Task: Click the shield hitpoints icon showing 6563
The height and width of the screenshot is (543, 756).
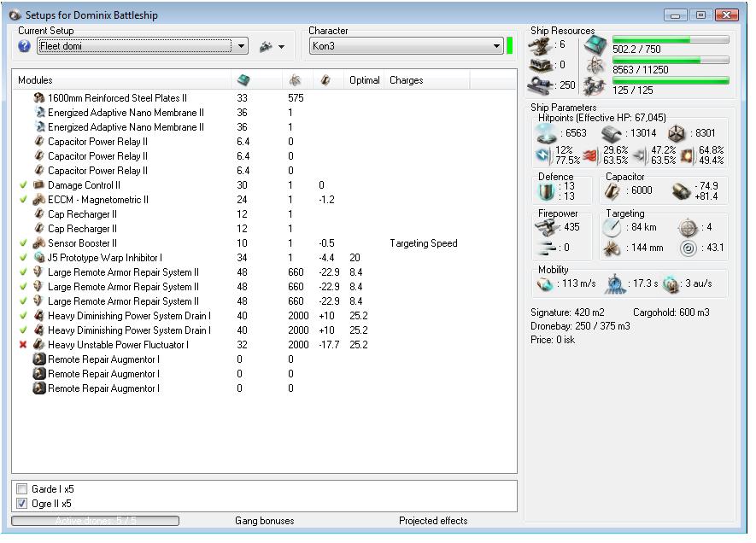Action: click(x=546, y=133)
